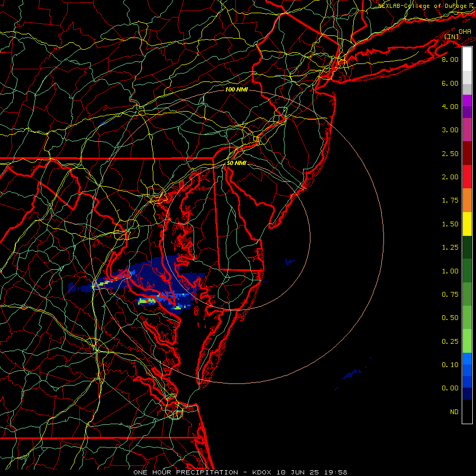Click the '10 JUN 25 19:58' timestamp
The image size is (476, 476).
point(312,472)
